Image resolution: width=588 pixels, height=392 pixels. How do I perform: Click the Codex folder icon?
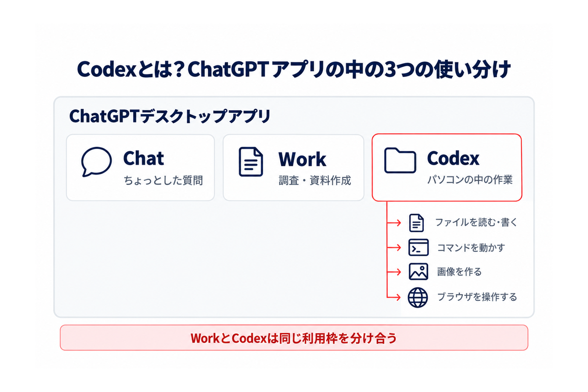[400, 160]
